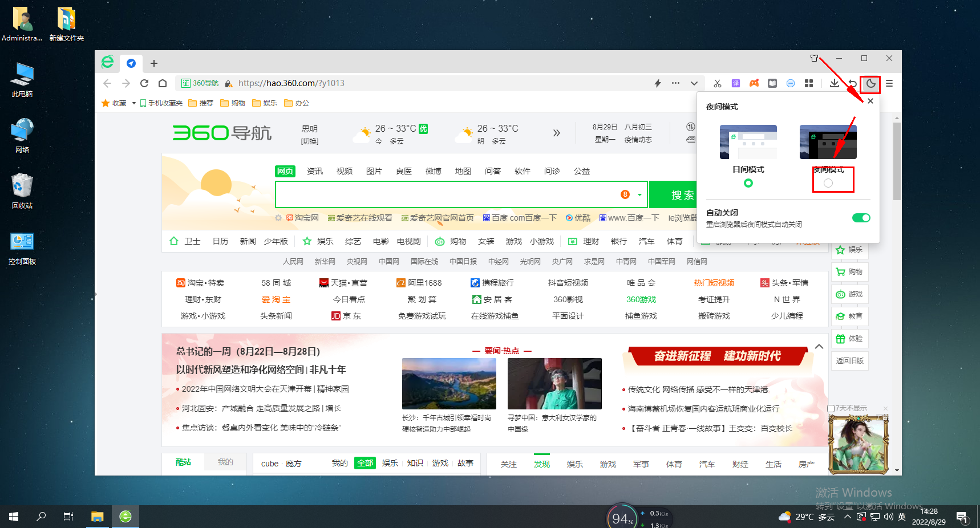The image size is (980, 528).
Task: Click the '[切换]' city switch
Action: [310, 141]
